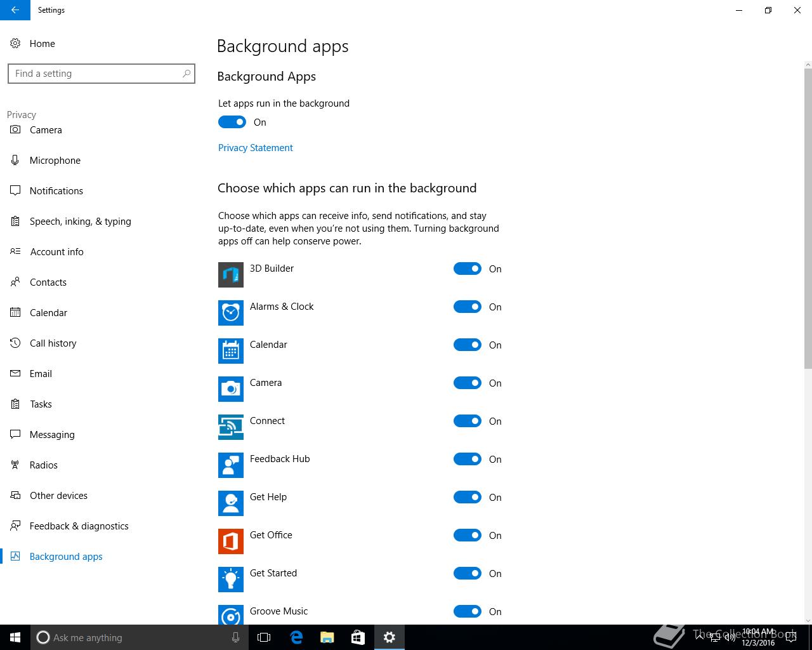Disable Camera background app toggle

[468, 383]
